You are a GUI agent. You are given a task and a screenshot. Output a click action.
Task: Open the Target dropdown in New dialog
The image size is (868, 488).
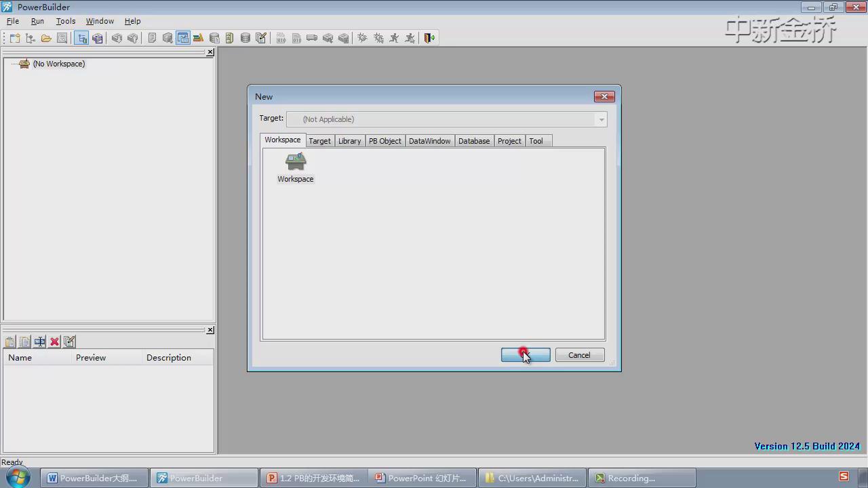point(601,119)
